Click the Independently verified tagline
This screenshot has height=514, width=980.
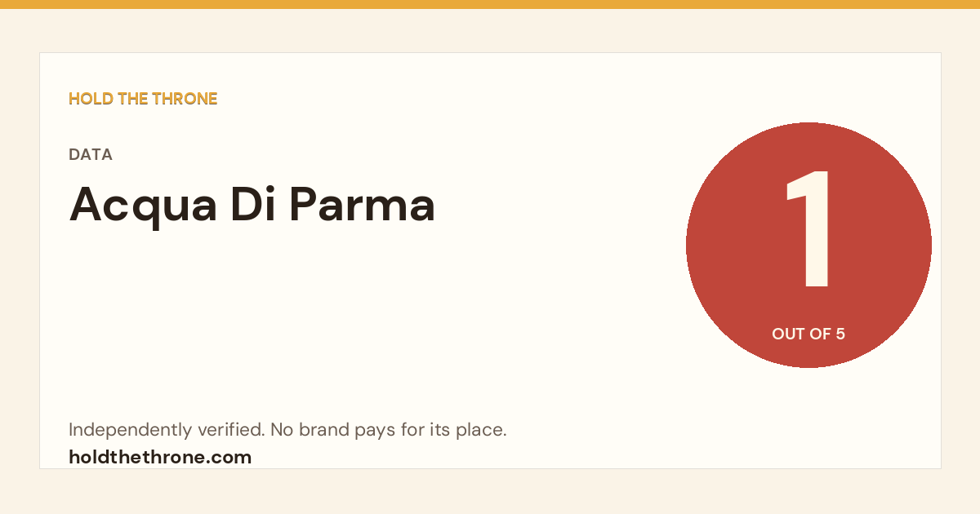pyautogui.click(x=287, y=430)
